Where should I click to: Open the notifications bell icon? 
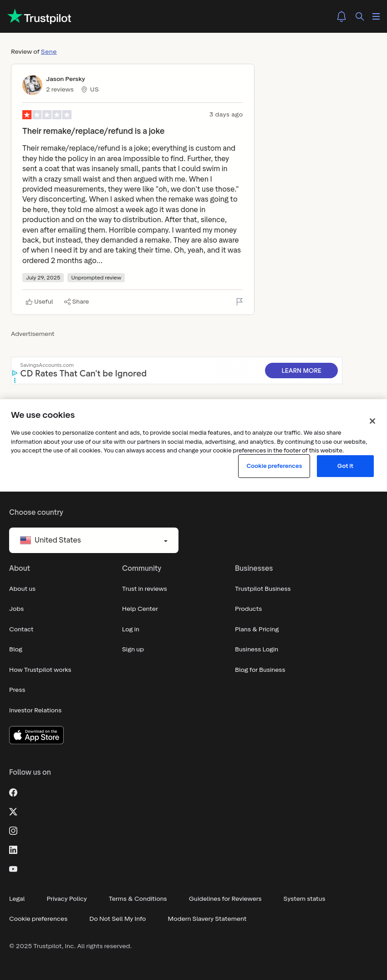[341, 16]
